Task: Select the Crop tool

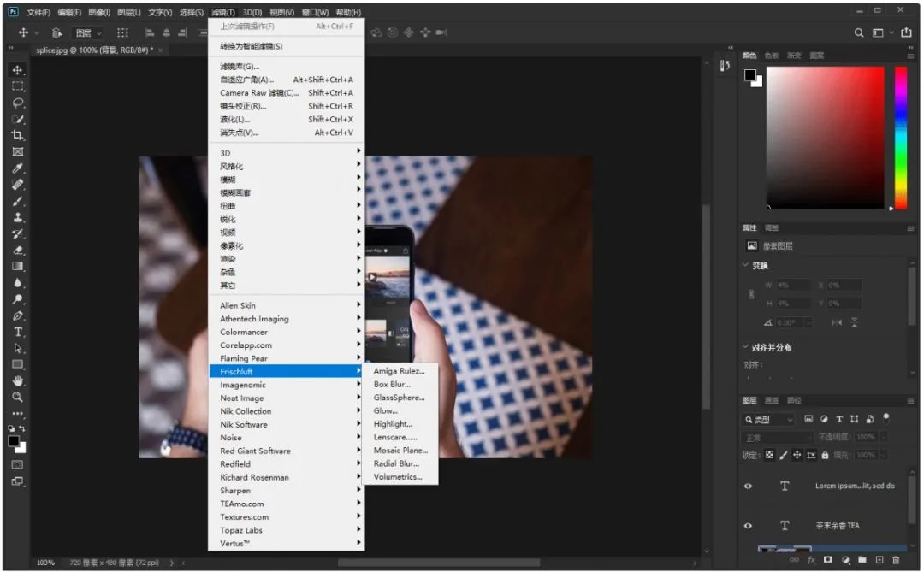Action: [17, 135]
